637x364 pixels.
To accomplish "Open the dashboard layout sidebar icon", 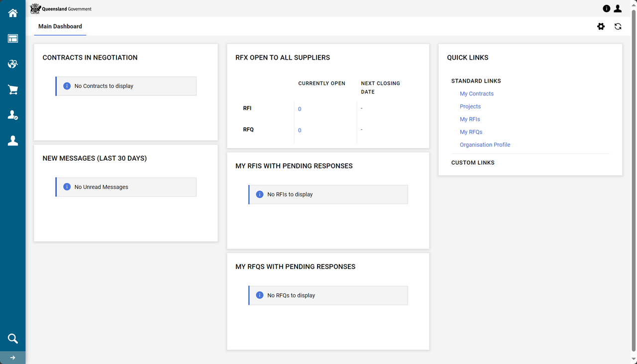I will click(x=13, y=39).
